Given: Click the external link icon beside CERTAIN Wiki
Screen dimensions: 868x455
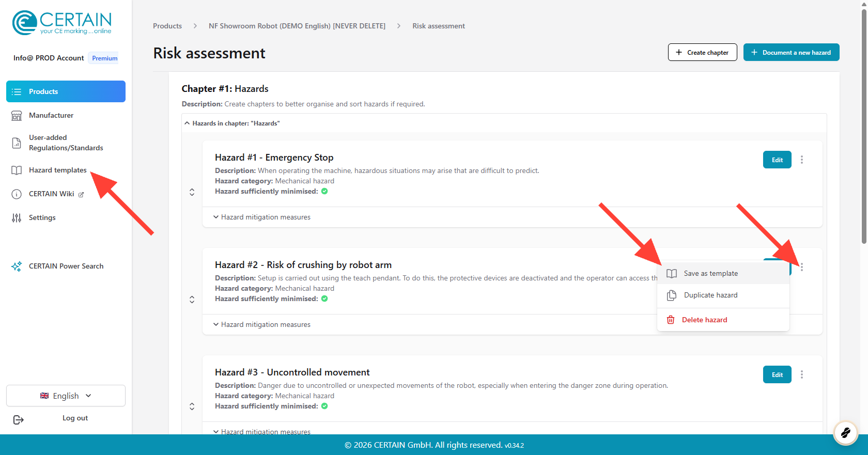Looking at the screenshot, I should coord(81,194).
